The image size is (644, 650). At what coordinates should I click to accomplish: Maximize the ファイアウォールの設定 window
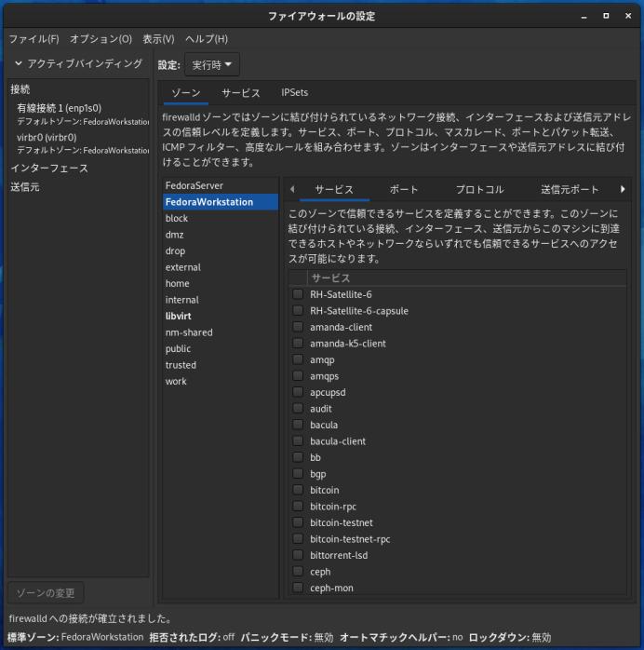606,16
